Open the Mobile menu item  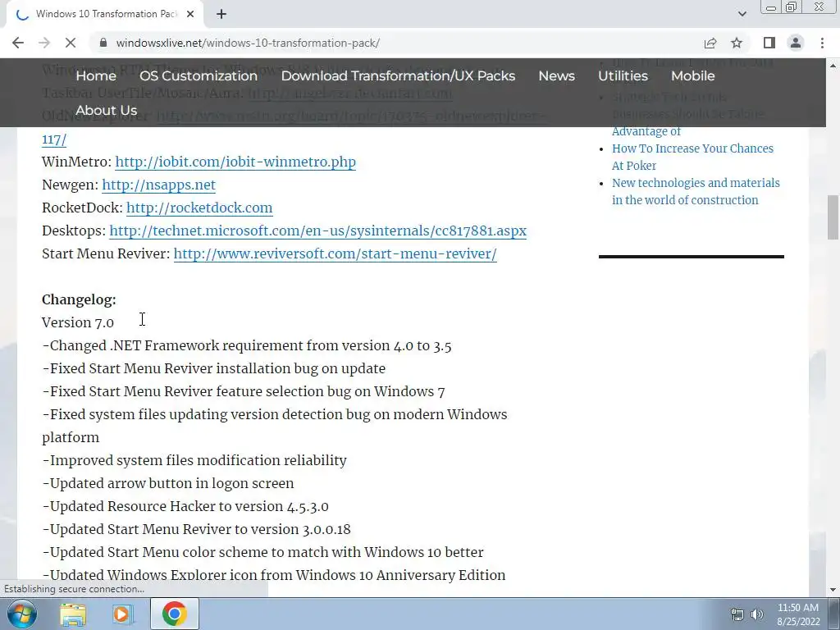tap(692, 75)
